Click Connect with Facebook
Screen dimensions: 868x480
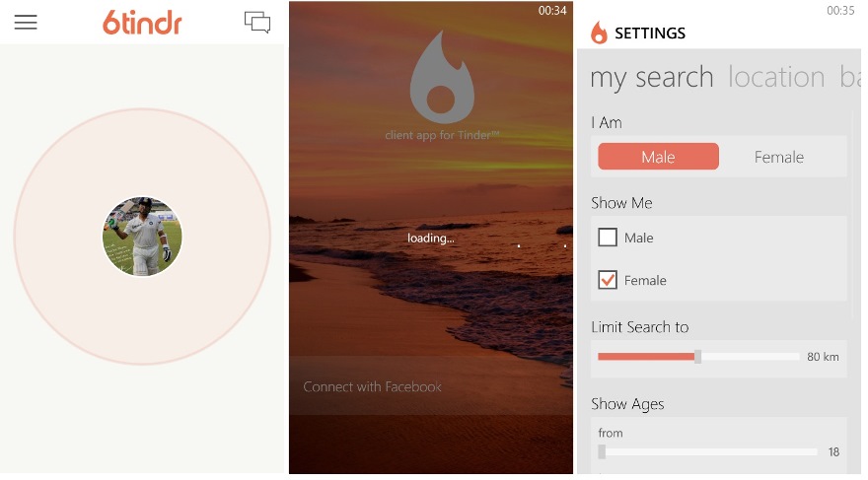click(x=372, y=386)
